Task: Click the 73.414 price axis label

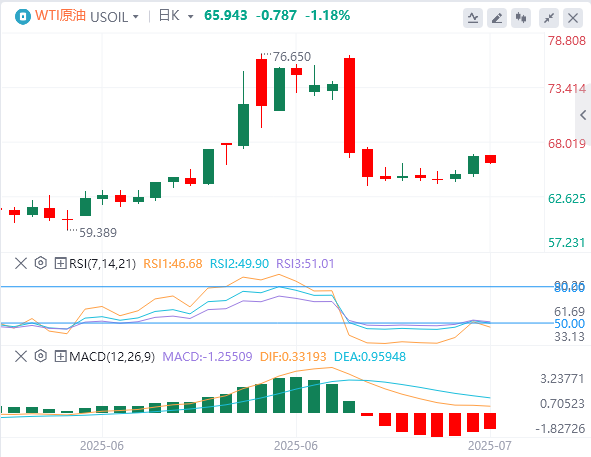Action: pyautogui.click(x=567, y=89)
